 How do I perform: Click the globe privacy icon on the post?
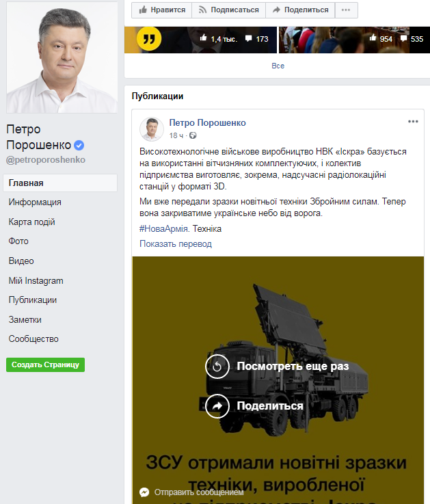coord(193,135)
